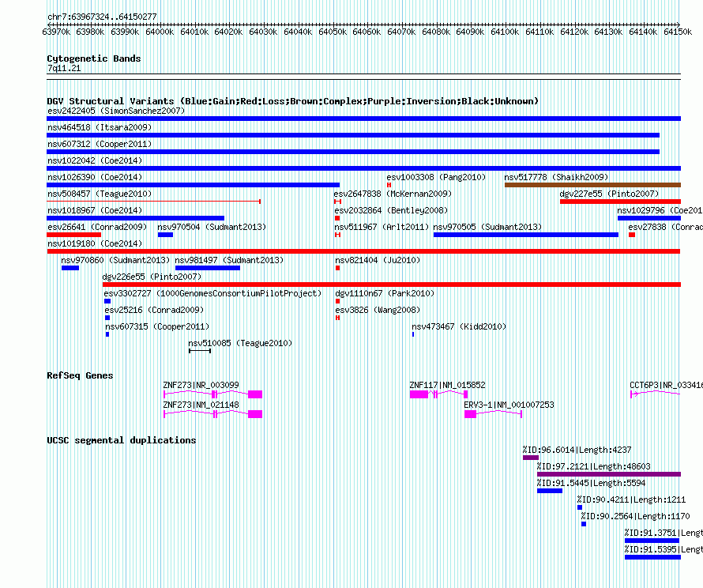Open the nsv607312 (Cooper2011) variant label

pos(100,144)
